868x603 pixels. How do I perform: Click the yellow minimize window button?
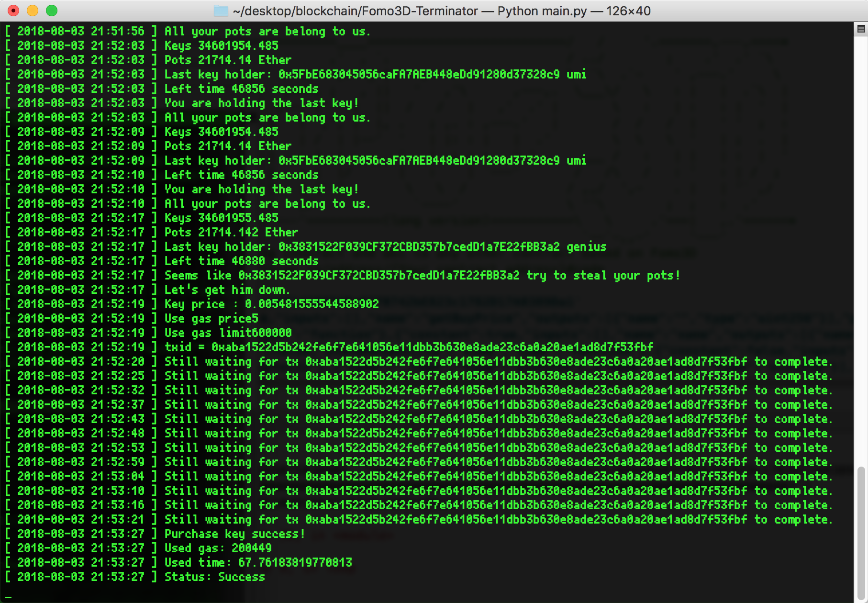(33, 11)
